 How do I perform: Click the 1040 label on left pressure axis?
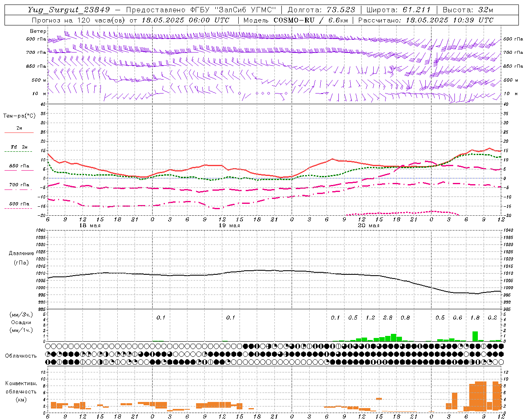tap(40, 230)
